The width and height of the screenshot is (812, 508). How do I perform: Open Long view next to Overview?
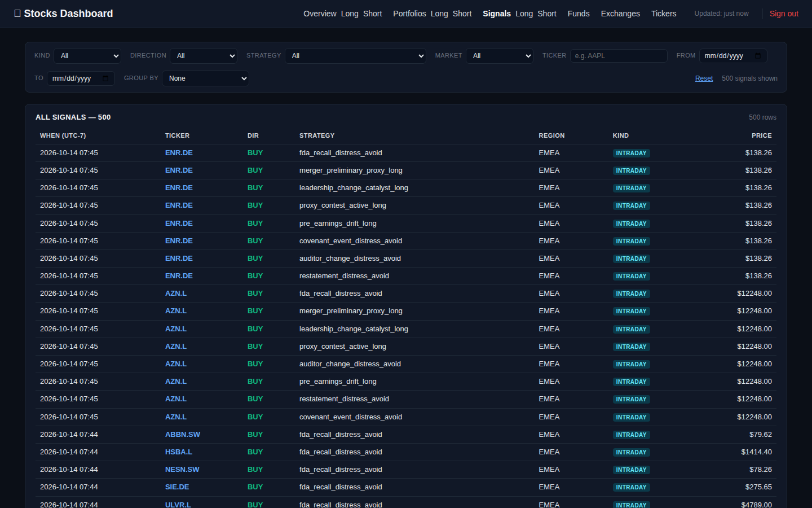pyautogui.click(x=350, y=14)
